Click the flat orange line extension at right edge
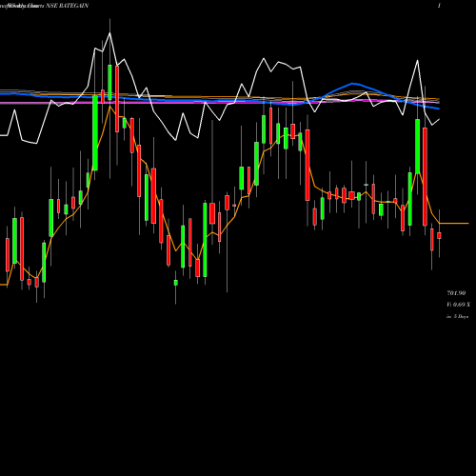The height and width of the screenshot is (476, 476). coord(454,224)
